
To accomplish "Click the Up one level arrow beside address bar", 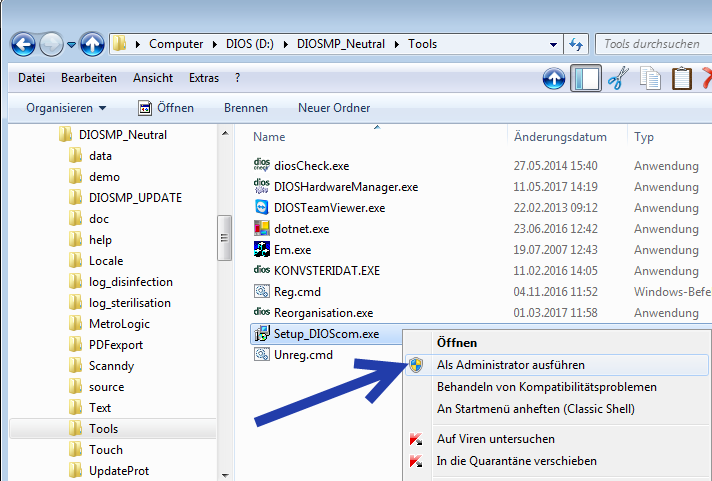I will click(92, 45).
